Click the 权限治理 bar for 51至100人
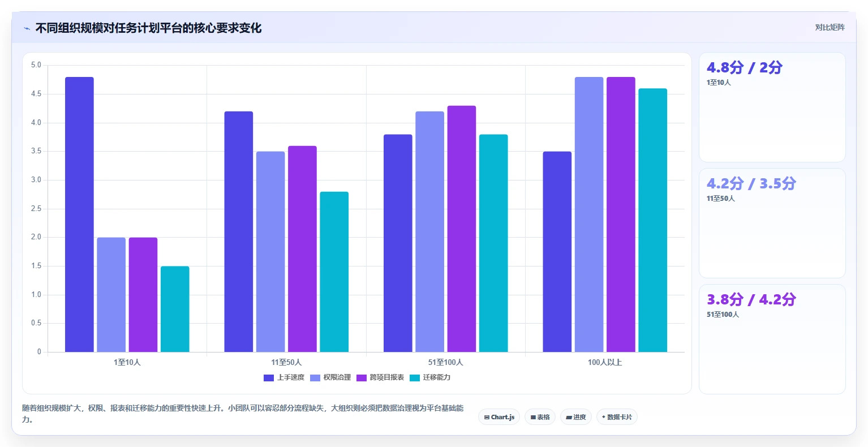This screenshot has width=868, height=447. click(x=430, y=231)
